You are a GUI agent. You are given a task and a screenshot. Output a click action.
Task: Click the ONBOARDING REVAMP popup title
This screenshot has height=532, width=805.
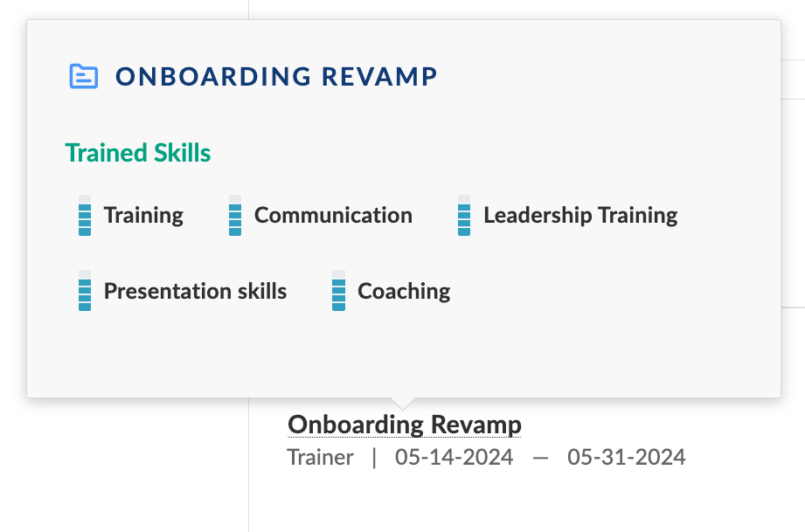[x=276, y=77]
